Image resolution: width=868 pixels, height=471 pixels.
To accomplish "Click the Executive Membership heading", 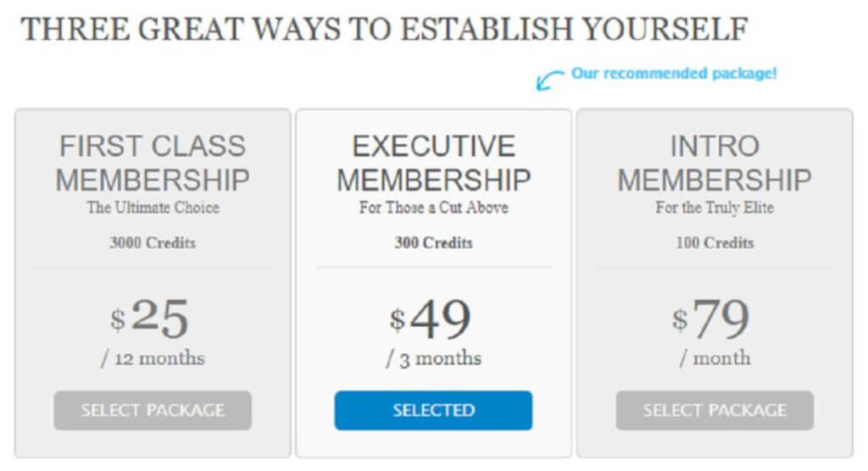I will coord(433,163).
